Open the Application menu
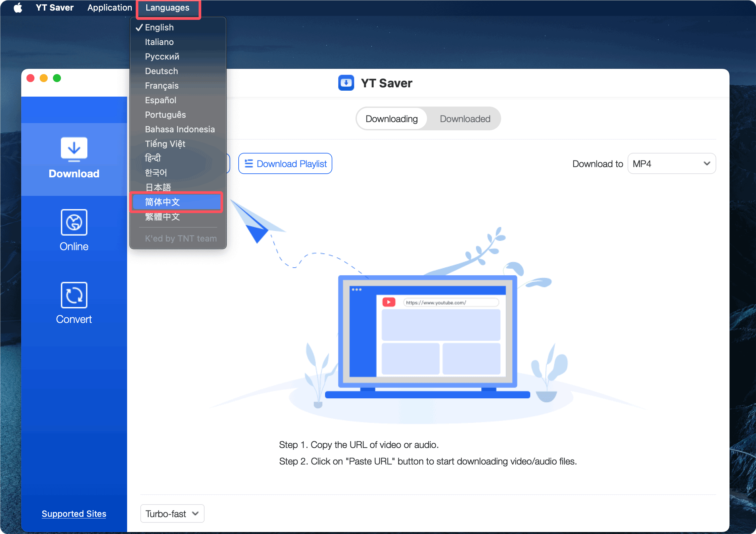 [x=110, y=8]
